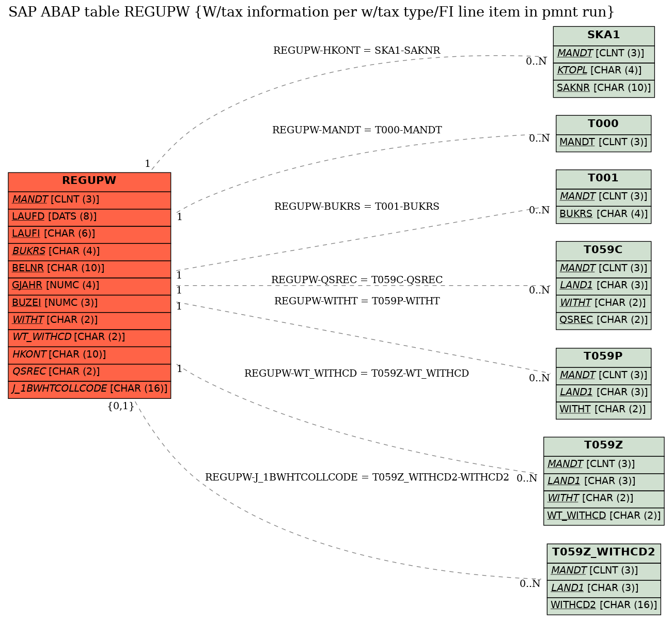The image size is (672, 620).
Task: Select the MANDT [CLNT (3)] field in SKA1
Action: click(604, 54)
